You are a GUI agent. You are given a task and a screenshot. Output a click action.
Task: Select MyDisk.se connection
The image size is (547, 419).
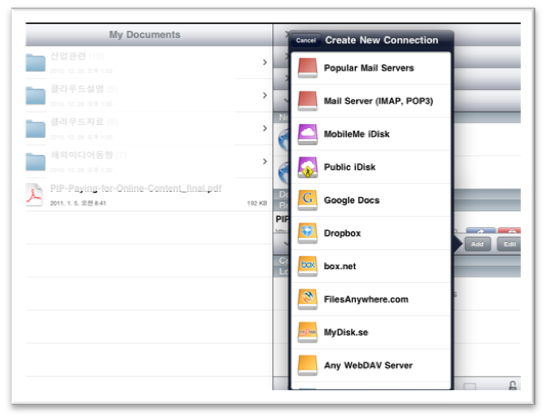371,332
